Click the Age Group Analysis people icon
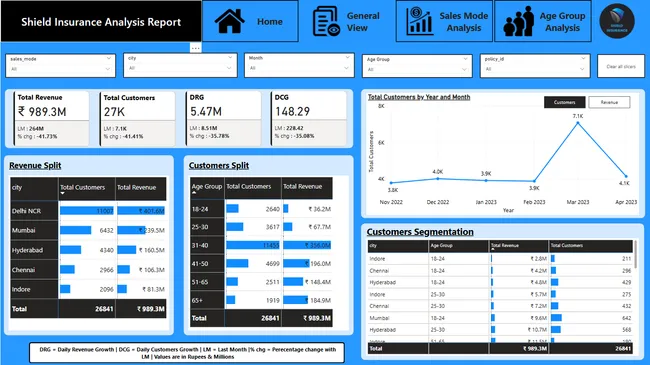 (519, 21)
